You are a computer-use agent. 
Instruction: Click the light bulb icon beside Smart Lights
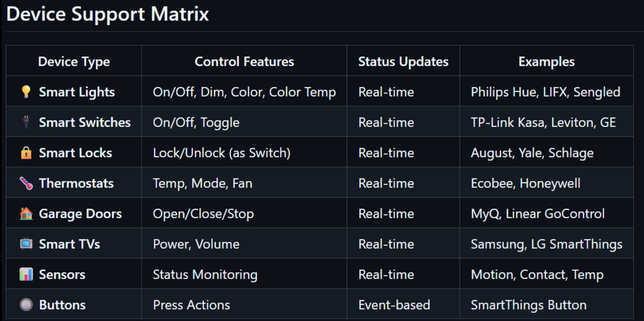click(26, 91)
